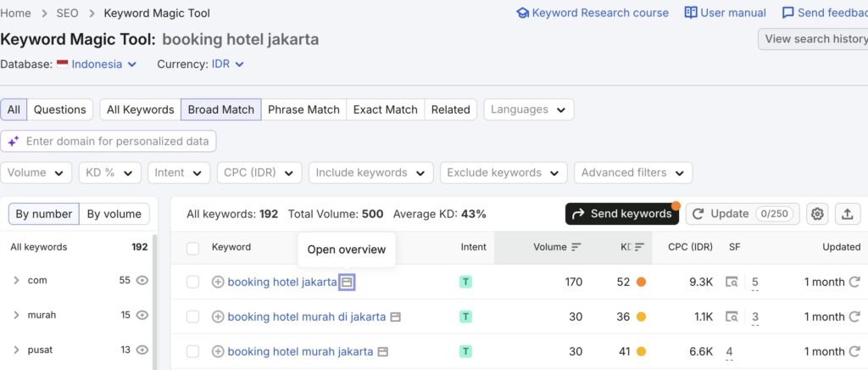Open the CPC (IDR) filter dropdown
The width and height of the screenshot is (868, 370).
(259, 173)
